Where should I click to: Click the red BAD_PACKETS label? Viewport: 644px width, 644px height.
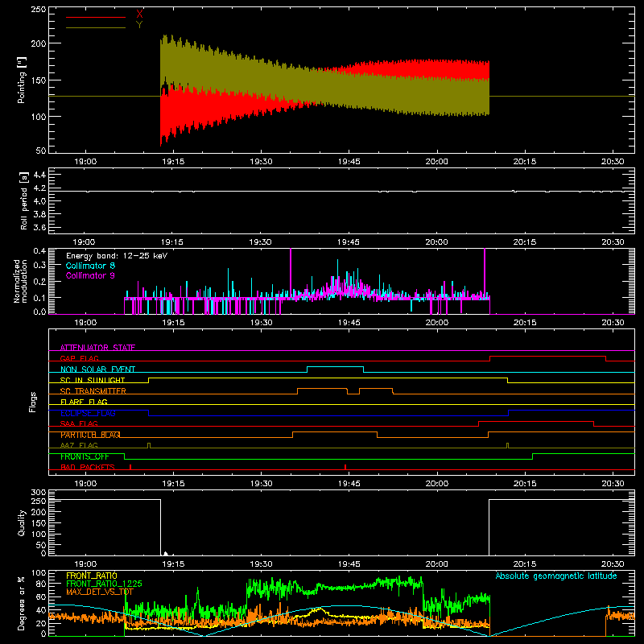click(x=88, y=467)
